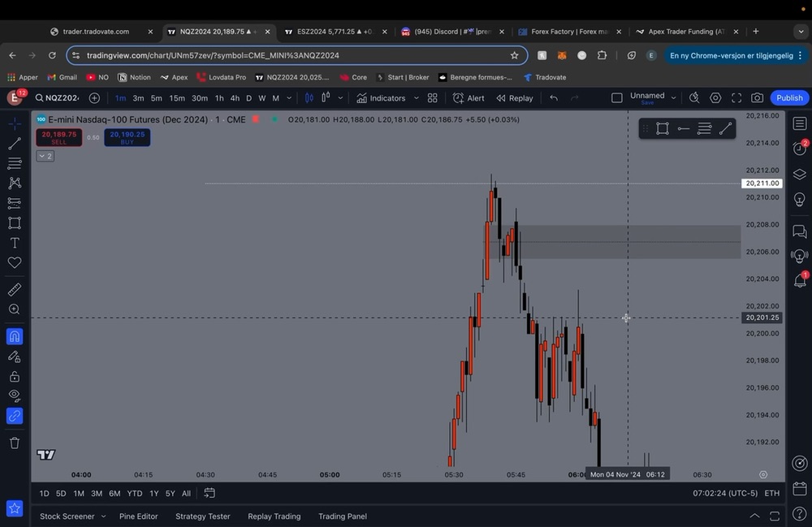Toggle hide all drawings eye icon
This screenshot has width=812, height=527.
15,396
